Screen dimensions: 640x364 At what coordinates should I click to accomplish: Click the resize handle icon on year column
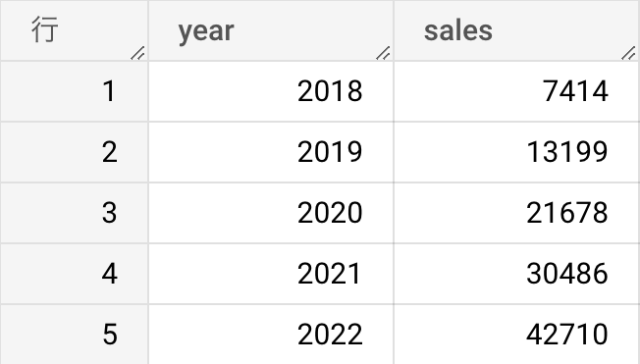pyautogui.click(x=383, y=53)
